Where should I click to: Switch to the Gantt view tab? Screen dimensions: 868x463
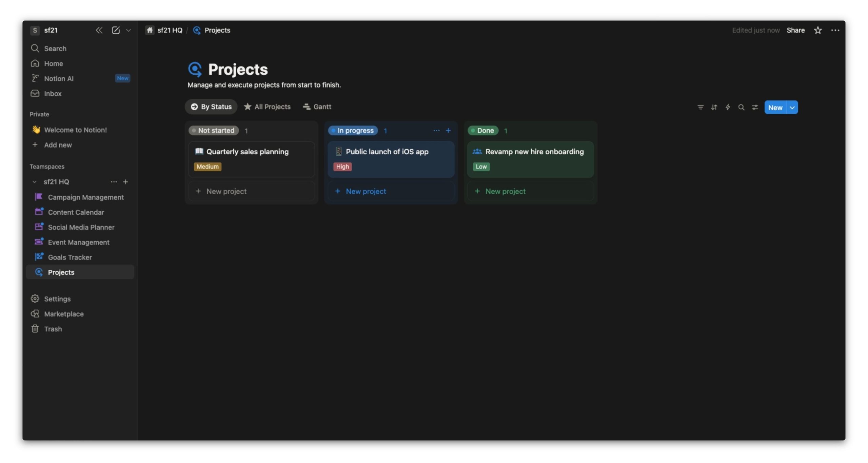[x=317, y=107]
